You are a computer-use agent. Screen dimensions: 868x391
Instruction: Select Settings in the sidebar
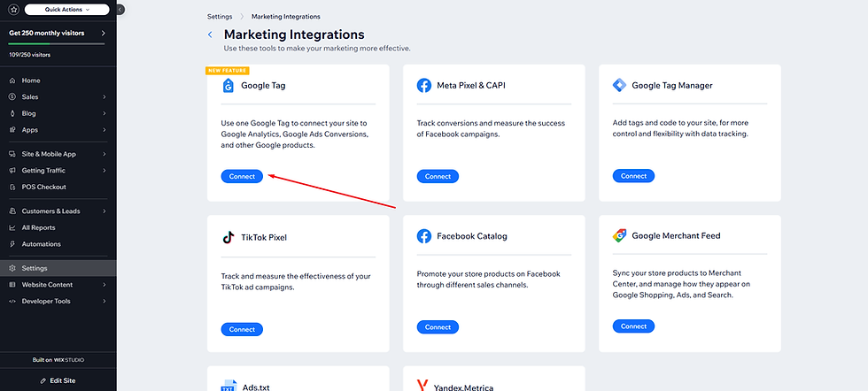click(x=58, y=268)
